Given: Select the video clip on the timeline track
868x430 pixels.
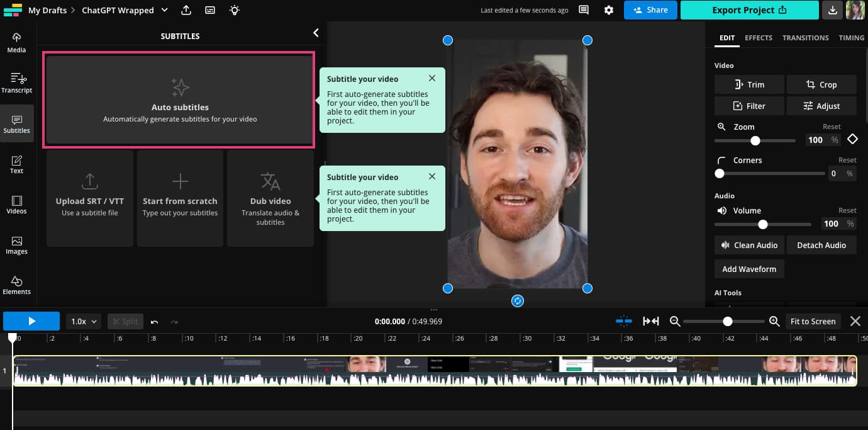Looking at the screenshot, I should [435, 371].
